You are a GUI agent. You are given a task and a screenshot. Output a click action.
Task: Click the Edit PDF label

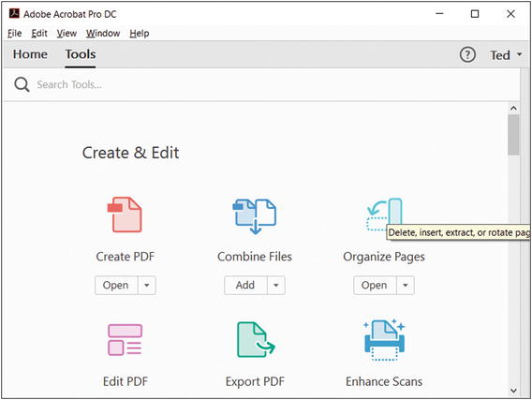[x=126, y=381]
